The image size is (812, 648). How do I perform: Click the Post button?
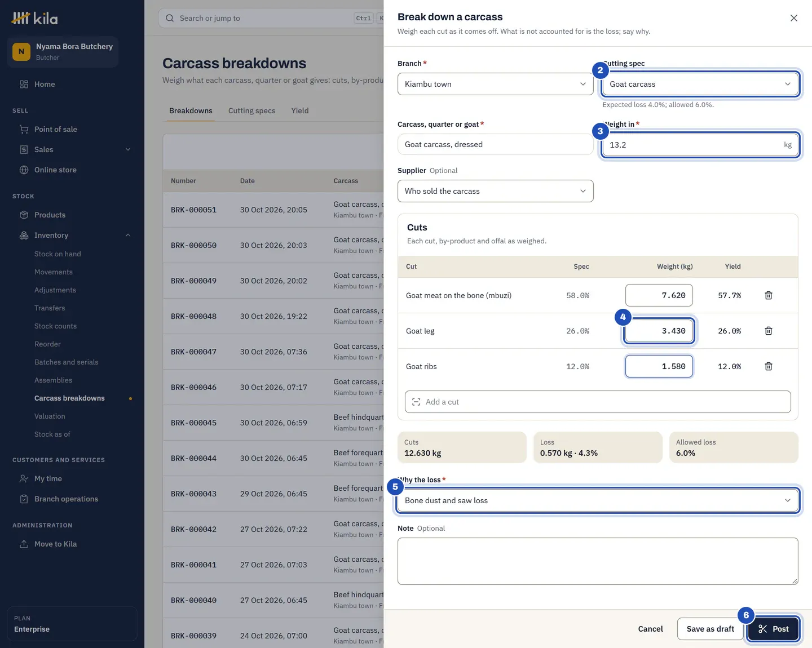(x=773, y=629)
